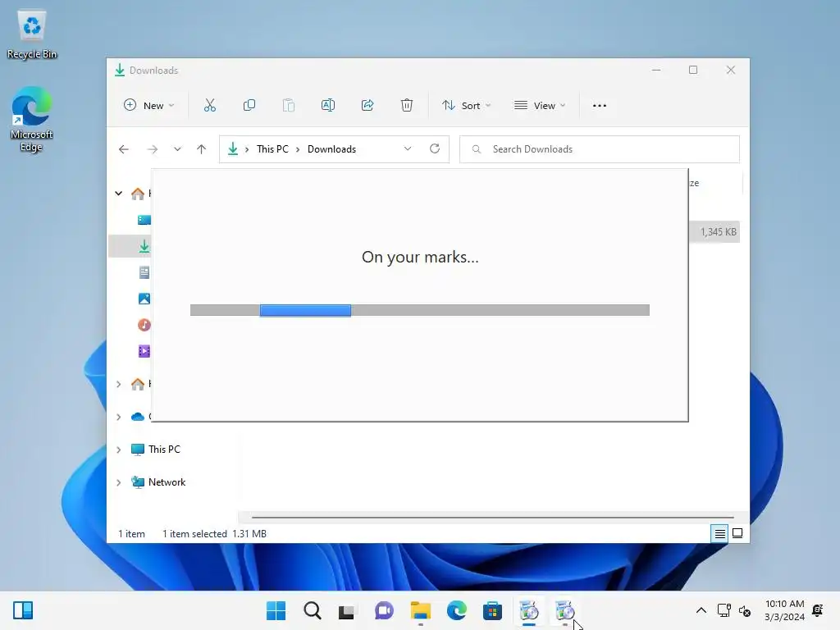The width and height of the screenshot is (840, 630).
Task: Show hidden system tray icons
Action: (x=701, y=610)
